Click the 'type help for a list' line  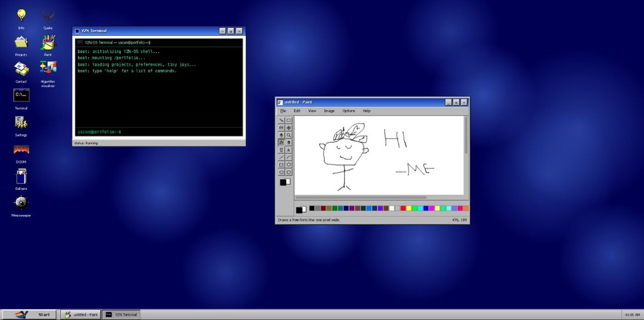(x=127, y=71)
